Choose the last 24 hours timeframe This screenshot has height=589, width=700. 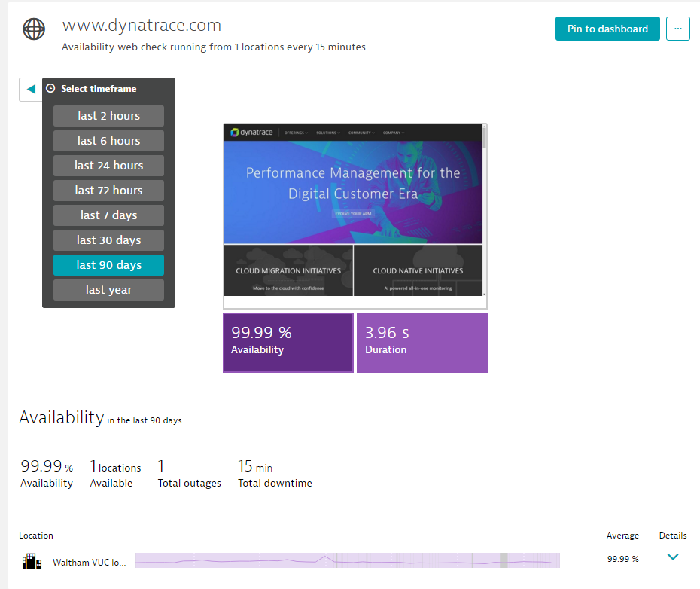(x=108, y=166)
